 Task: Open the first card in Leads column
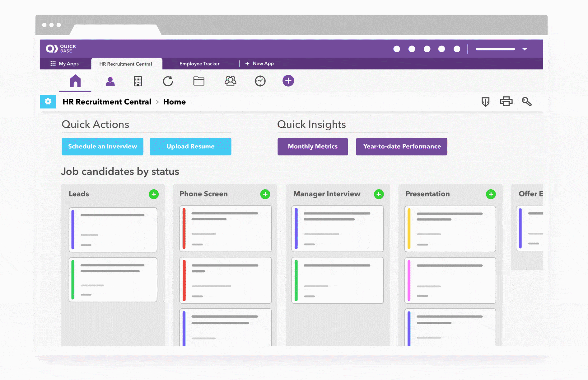click(113, 230)
